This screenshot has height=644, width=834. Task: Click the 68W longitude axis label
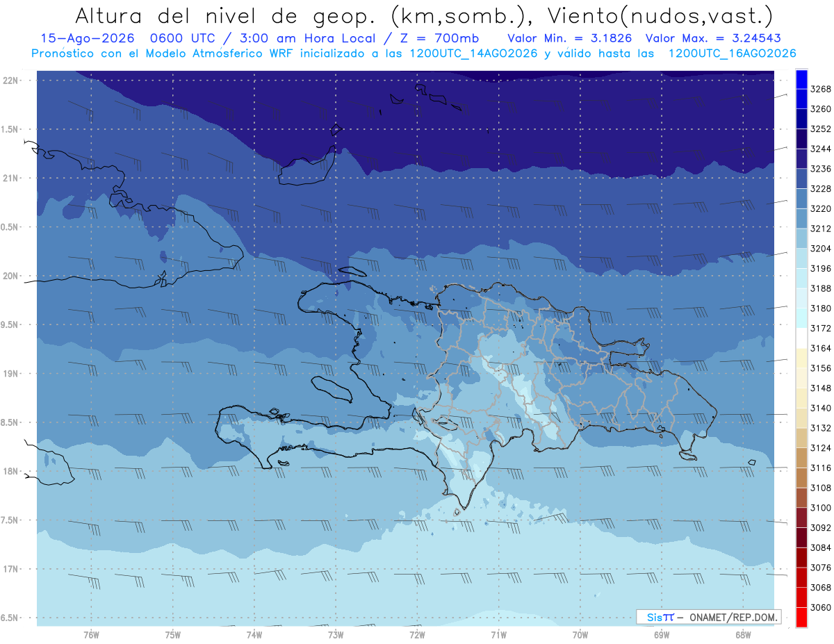click(x=743, y=635)
